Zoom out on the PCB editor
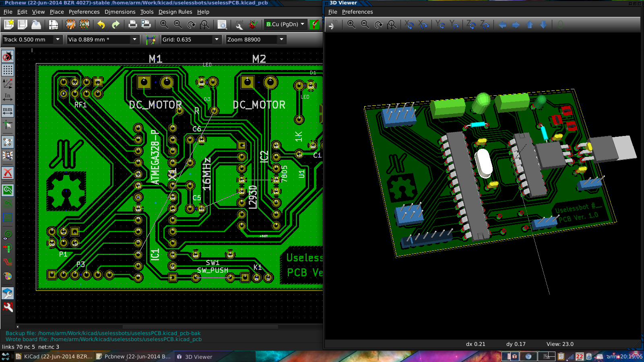Screen dimensions: 644x362 point(178,25)
